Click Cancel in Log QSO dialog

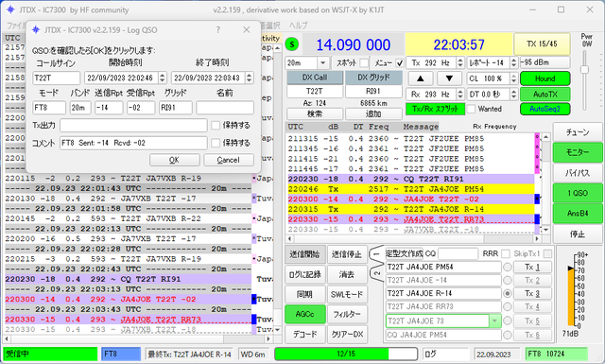coord(229,160)
